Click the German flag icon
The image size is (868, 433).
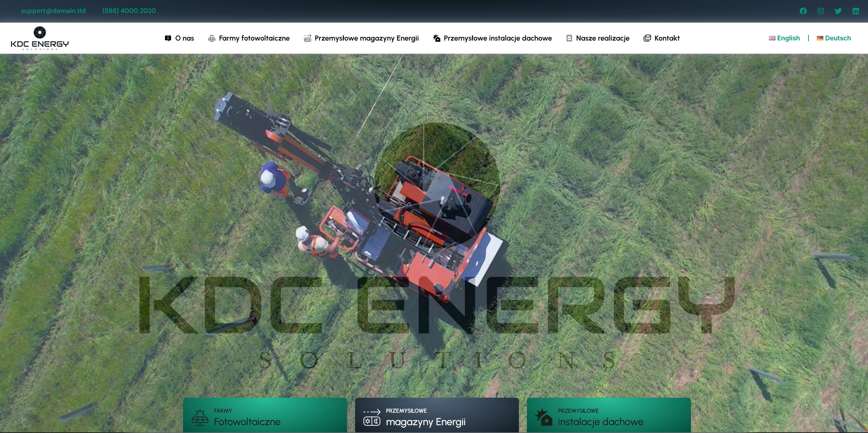(x=820, y=38)
